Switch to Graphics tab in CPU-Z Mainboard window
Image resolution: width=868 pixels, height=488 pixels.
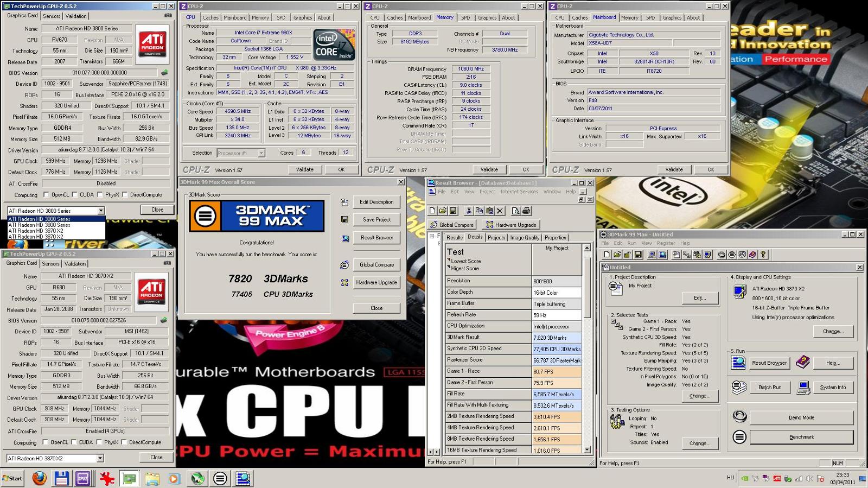[672, 17]
